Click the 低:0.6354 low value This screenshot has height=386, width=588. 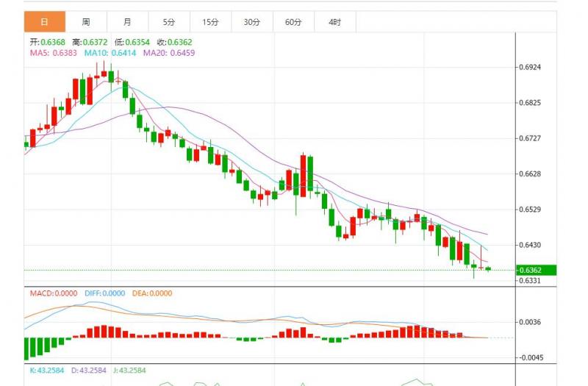click(132, 42)
